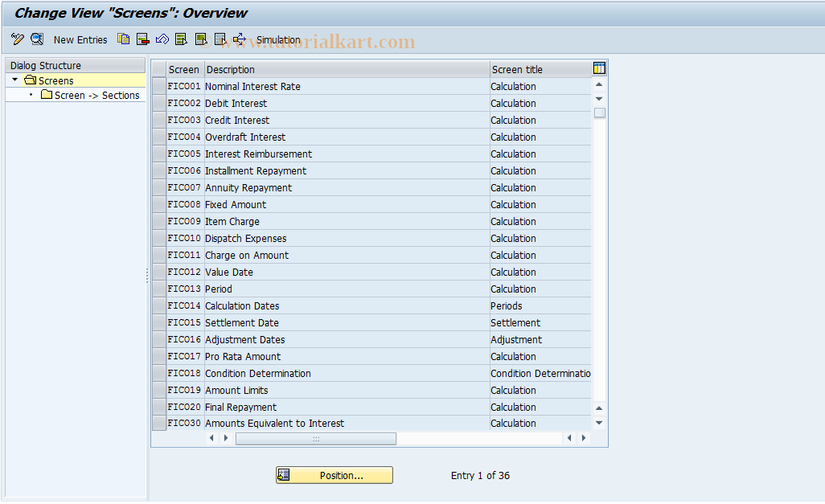Click the Overdraft Interest description cell
Image resolution: width=825 pixels, height=504 pixels.
click(347, 137)
